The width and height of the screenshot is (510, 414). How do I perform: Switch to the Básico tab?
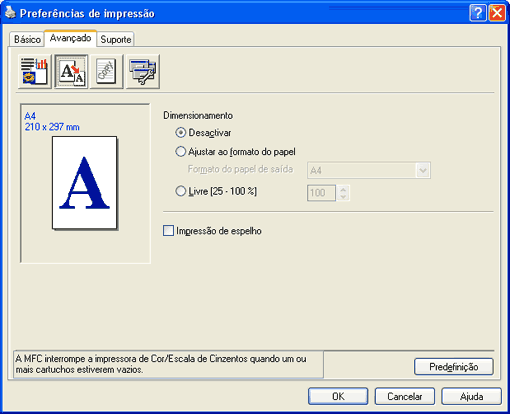click(x=27, y=39)
